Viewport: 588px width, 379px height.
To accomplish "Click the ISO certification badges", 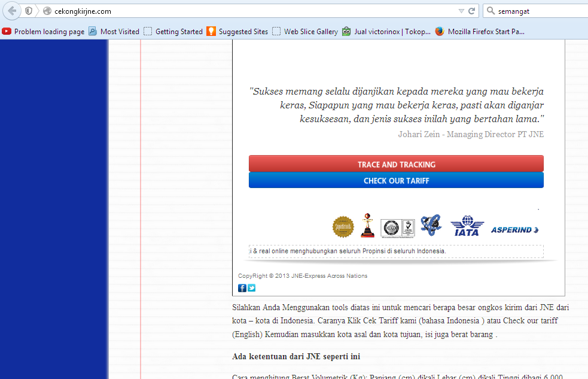I will point(398,228).
